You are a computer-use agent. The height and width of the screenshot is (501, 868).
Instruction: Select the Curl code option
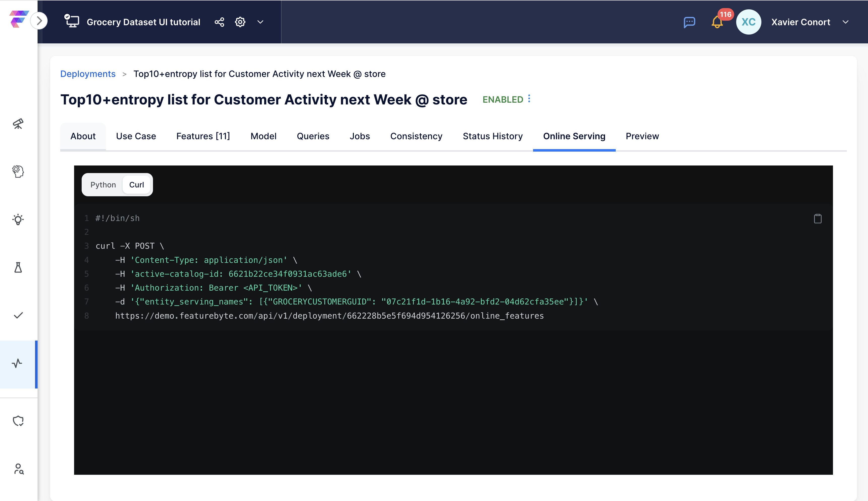tap(136, 185)
